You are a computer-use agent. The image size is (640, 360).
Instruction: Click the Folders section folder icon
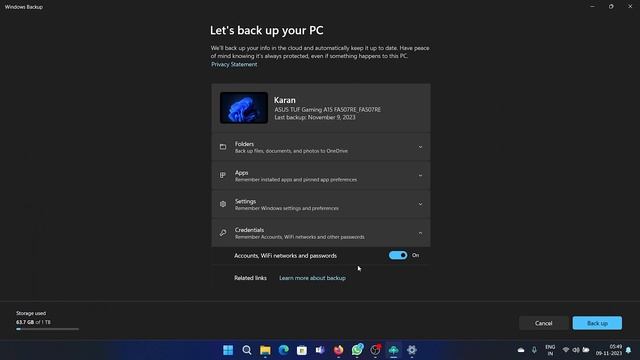pos(223,147)
